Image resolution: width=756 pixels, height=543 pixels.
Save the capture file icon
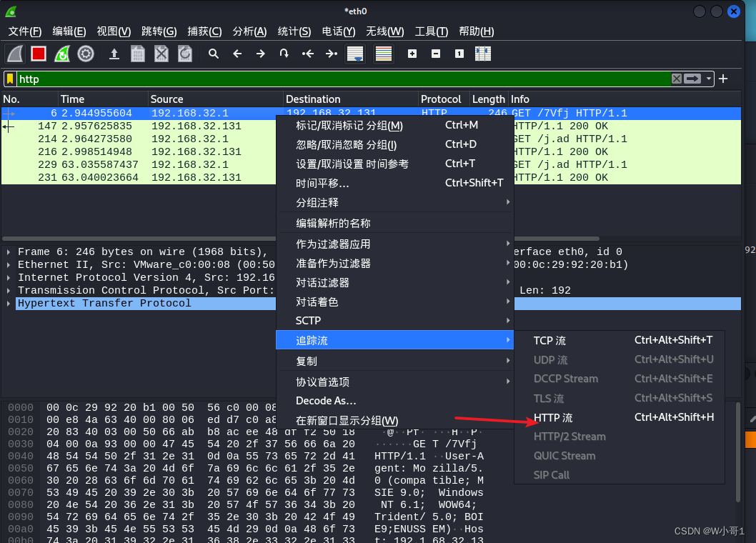[138, 54]
